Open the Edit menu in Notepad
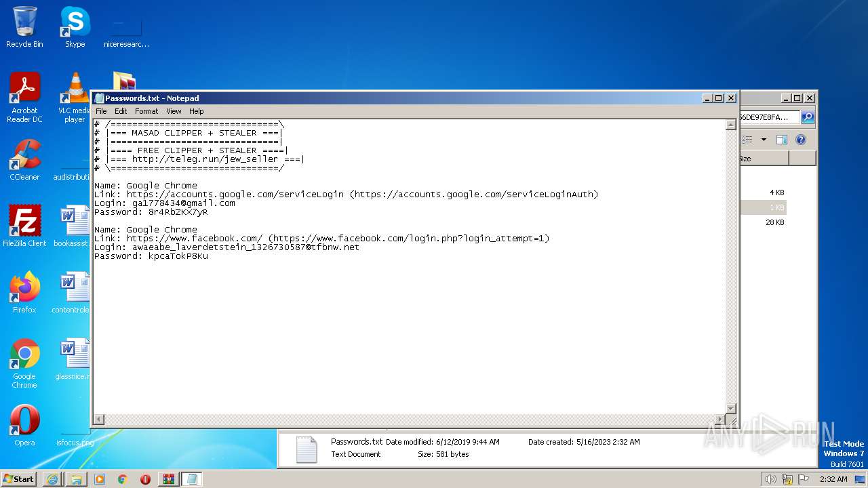Screen dimensions: 868x488 tap(121, 111)
